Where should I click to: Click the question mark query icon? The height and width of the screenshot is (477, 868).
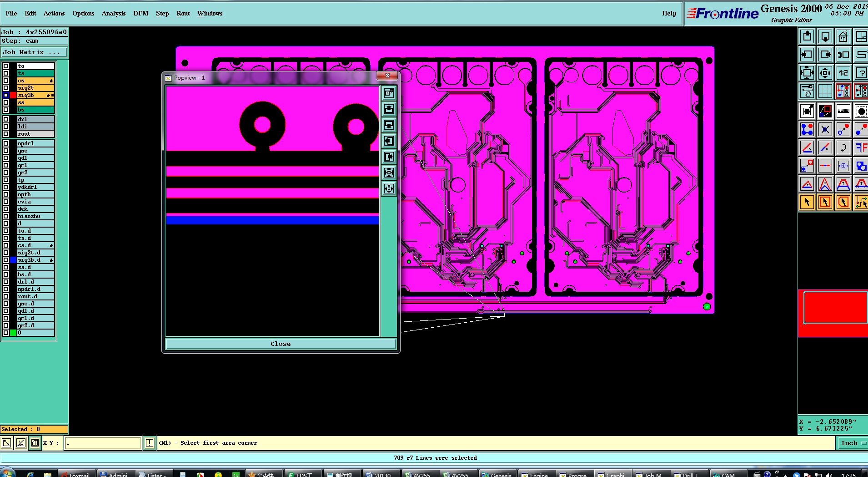[861, 73]
